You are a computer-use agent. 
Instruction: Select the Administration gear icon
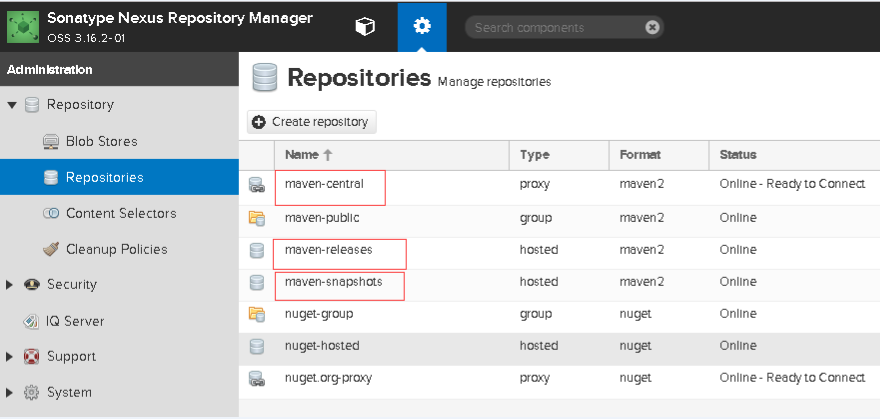422,26
